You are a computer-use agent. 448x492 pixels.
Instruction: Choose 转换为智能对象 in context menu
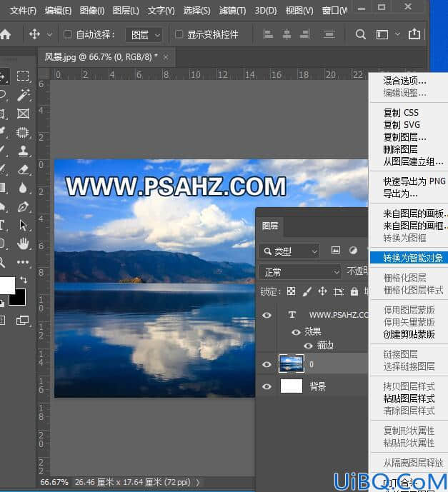pyautogui.click(x=409, y=258)
